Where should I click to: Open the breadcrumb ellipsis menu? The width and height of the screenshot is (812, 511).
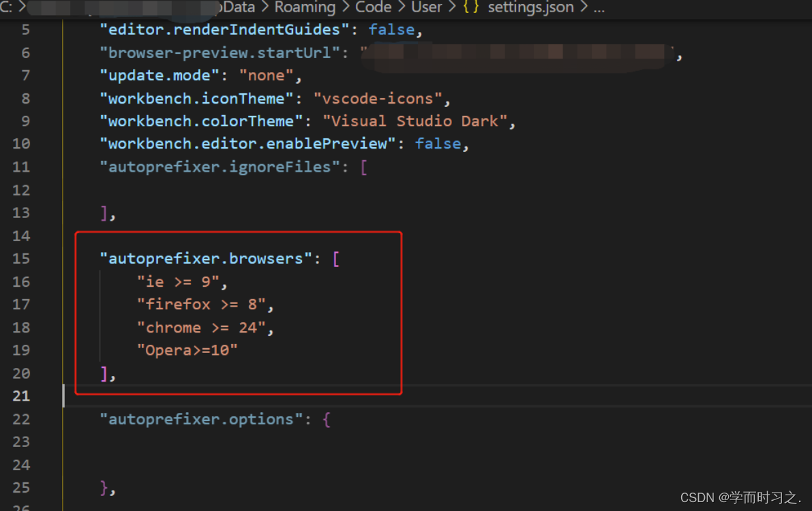click(x=599, y=8)
